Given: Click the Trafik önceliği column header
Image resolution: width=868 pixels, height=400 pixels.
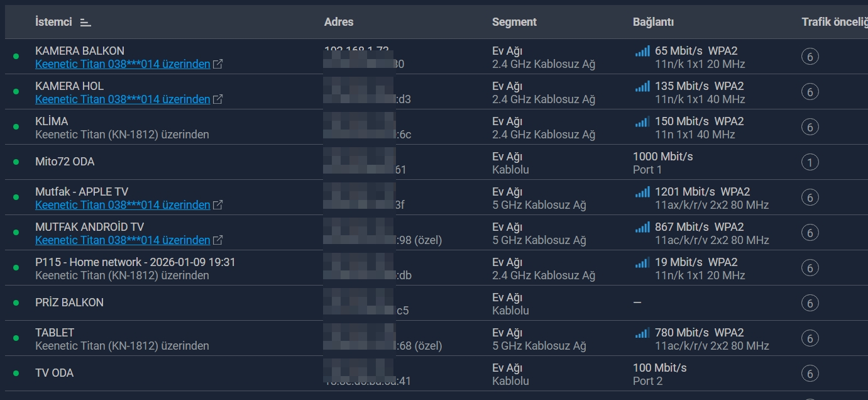Looking at the screenshot, I should pyautogui.click(x=833, y=22).
